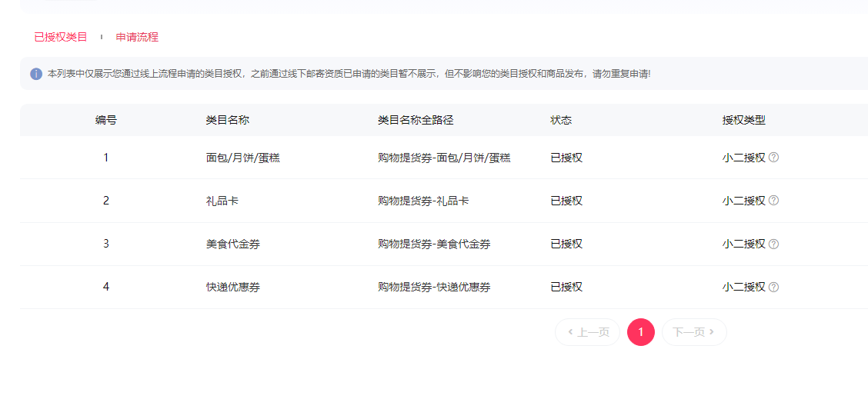Switch to 已授权类目 tab
This screenshot has width=868, height=409.
pos(61,37)
